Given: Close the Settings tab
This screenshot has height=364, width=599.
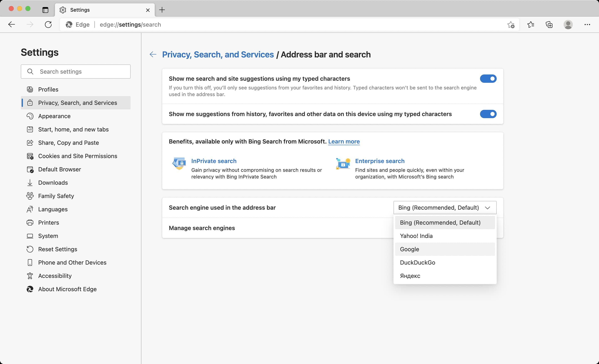Looking at the screenshot, I should click(x=148, y=10).
